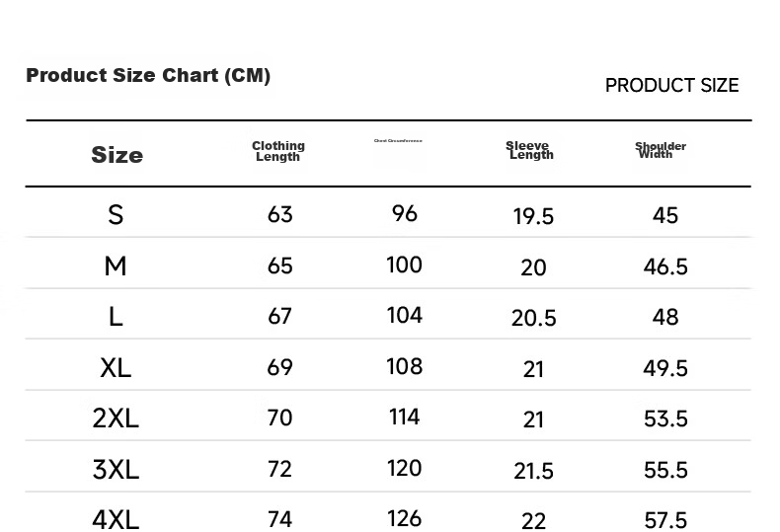Click the Product Size Chart (CM) title
Viewport: 780px width, 532px height.
pos(148,76)
